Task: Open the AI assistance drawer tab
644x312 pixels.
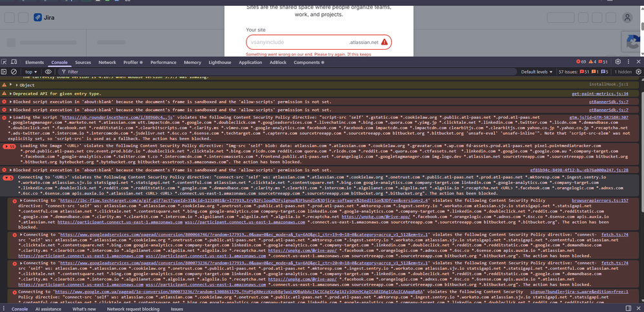Action: coord(48,309)
